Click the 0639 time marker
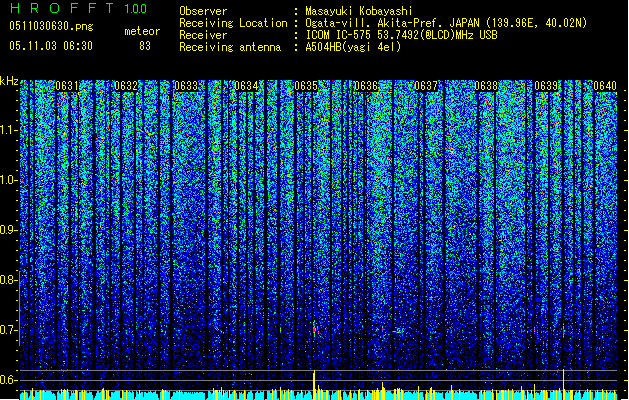 click(x=546, y=86)
